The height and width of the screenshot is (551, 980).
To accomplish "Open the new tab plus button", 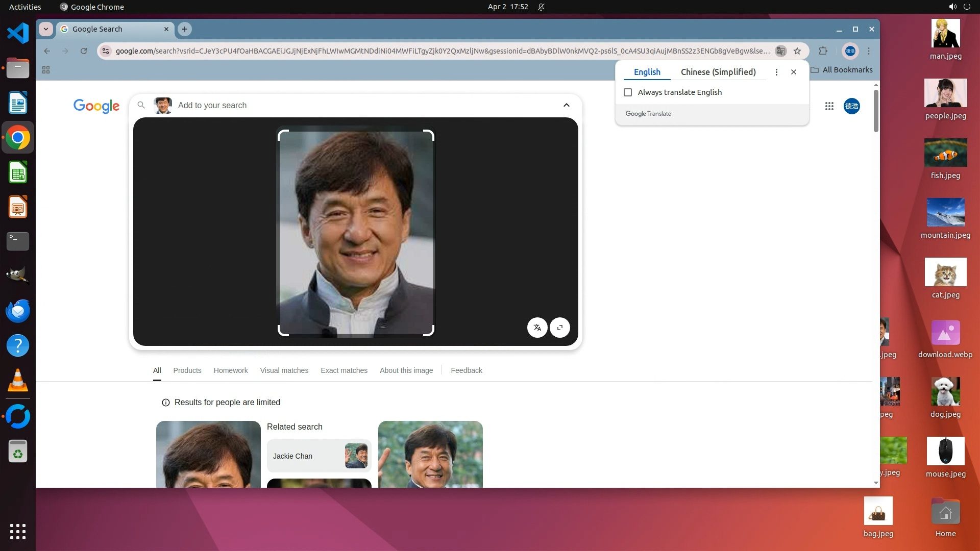I will [185, 29].
